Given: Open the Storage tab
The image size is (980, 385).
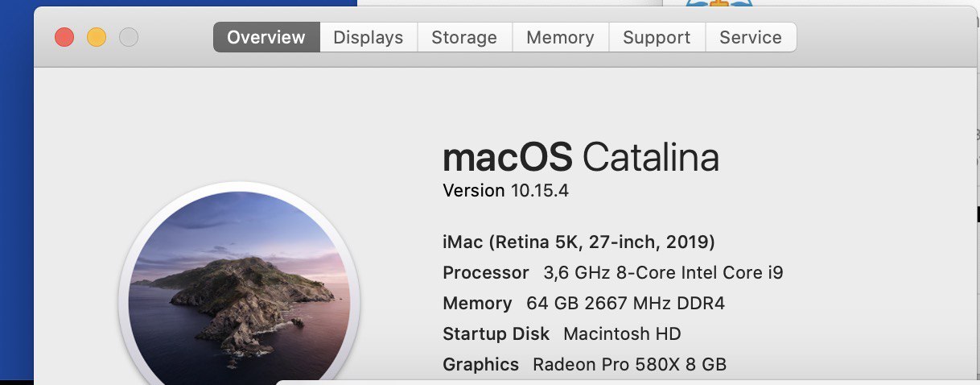Looking at the screenshot, I should tap(464, 37).
